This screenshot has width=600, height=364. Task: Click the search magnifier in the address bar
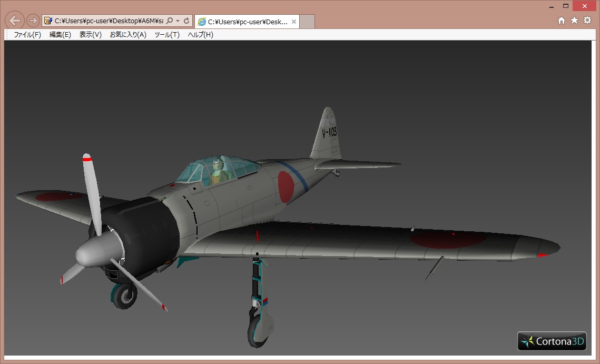pos(170,21)
